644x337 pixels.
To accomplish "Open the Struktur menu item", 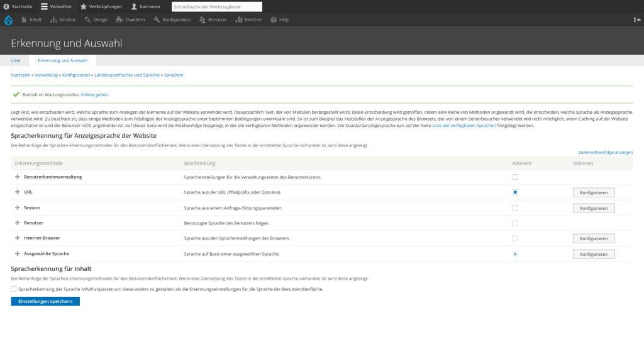I will coord(63,19).
